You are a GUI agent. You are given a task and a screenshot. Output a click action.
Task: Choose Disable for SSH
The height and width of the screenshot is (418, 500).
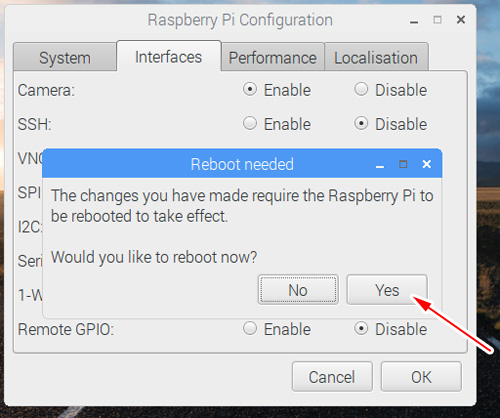(x=361, y=123)
